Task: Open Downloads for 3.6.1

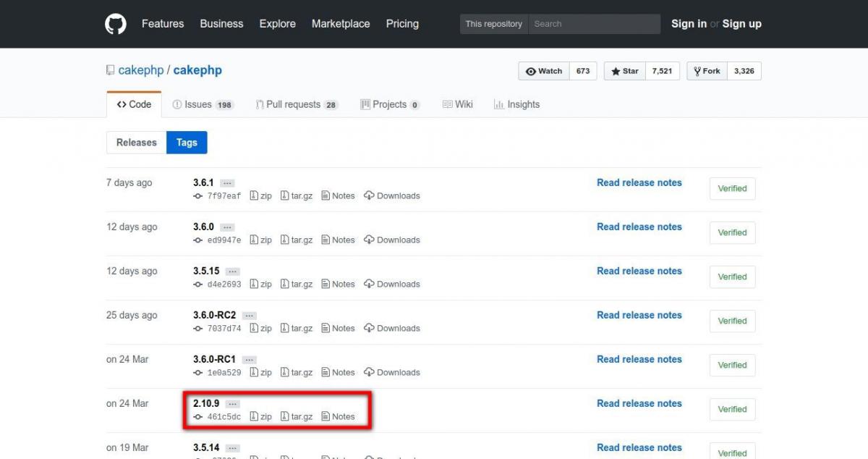Action: coord(392,196)
